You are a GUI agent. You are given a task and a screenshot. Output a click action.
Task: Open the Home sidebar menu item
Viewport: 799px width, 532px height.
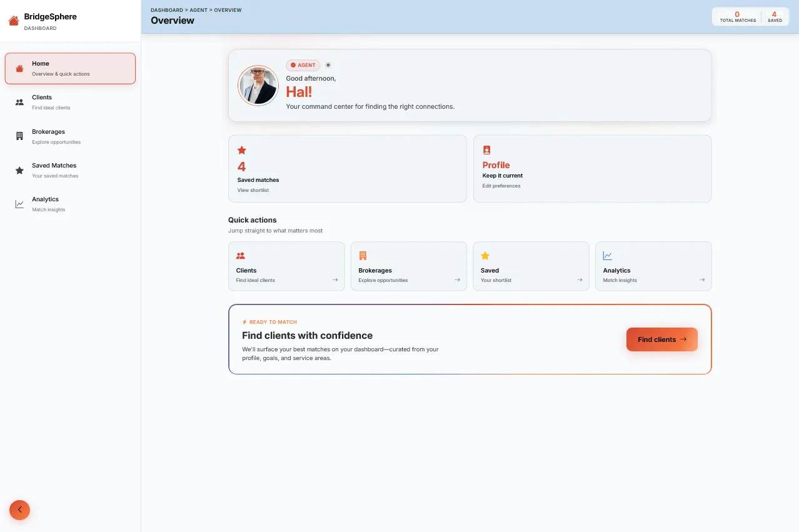(x=70, y=68)
